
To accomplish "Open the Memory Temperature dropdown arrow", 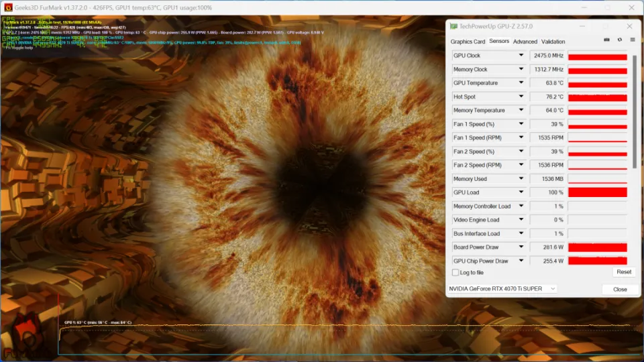I will (x=521, y=110).
